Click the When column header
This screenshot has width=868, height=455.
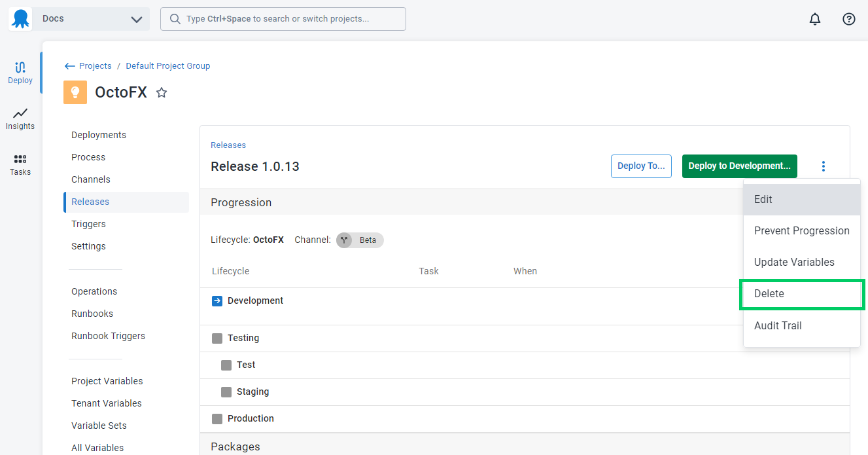pos(525,271)
